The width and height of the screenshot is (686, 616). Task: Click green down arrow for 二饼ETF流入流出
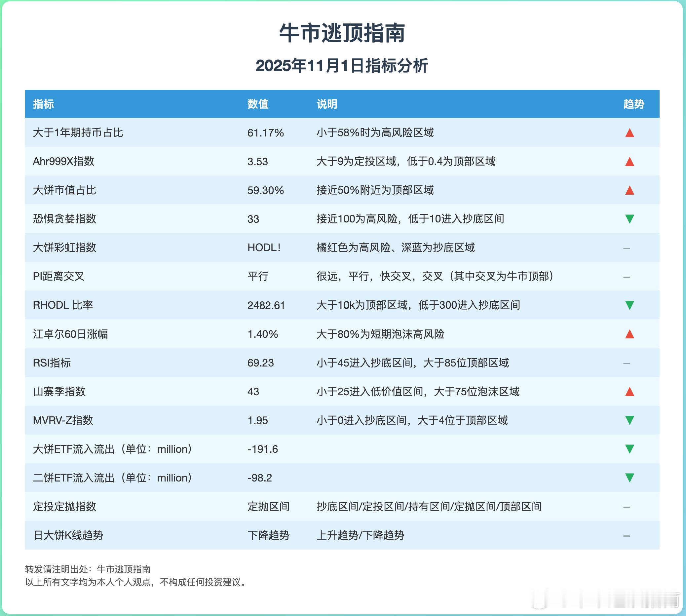[629, 478]
